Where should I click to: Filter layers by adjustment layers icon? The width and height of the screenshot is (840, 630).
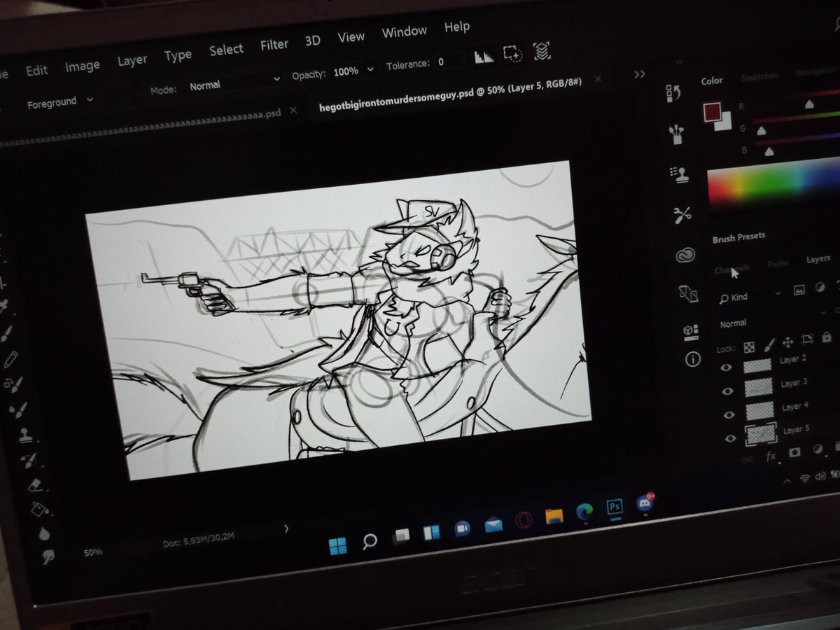[820, 288]
